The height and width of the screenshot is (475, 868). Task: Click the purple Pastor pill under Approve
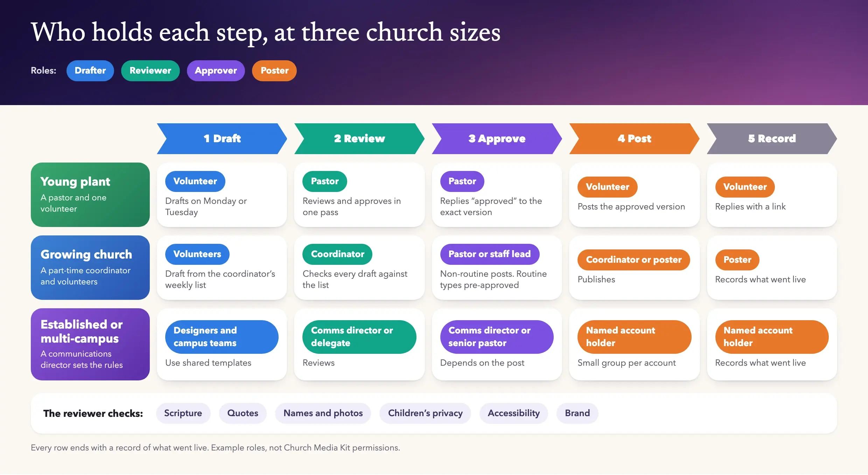tap(462, 181)
